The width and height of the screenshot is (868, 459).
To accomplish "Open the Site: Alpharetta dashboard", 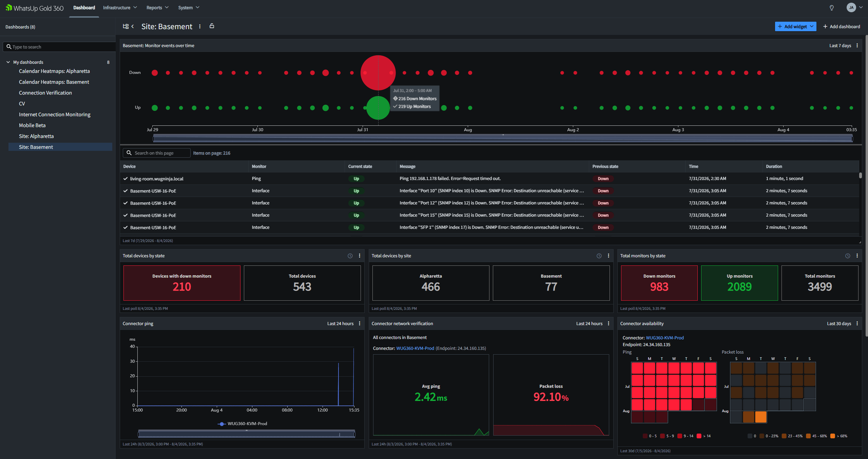I will [x=36, y=136].
